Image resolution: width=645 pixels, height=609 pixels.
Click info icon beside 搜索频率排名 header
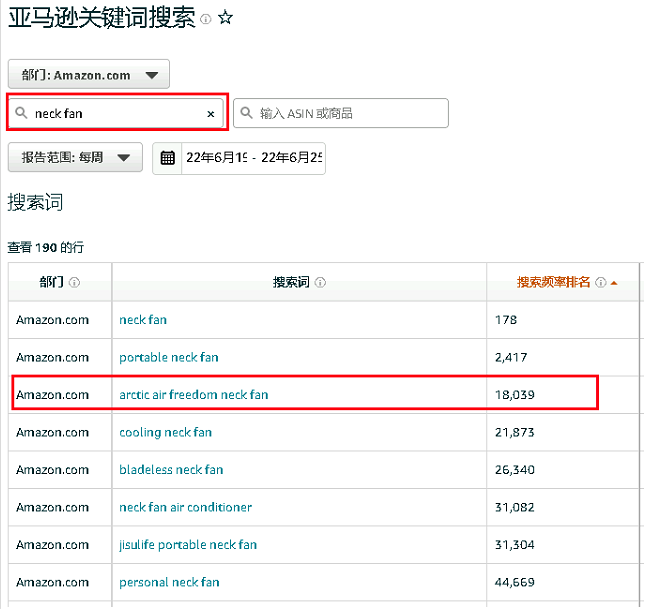(600, 283)
